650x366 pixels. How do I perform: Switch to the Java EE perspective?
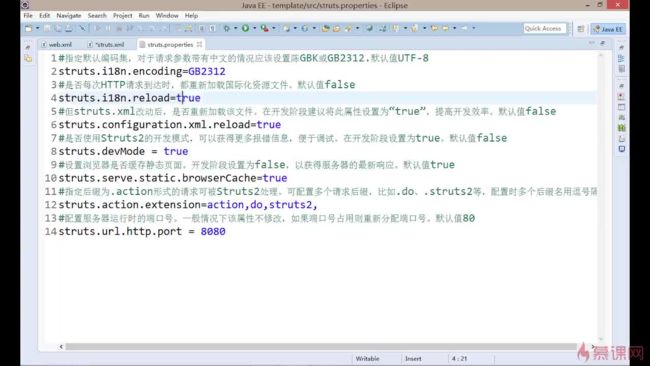608,29
